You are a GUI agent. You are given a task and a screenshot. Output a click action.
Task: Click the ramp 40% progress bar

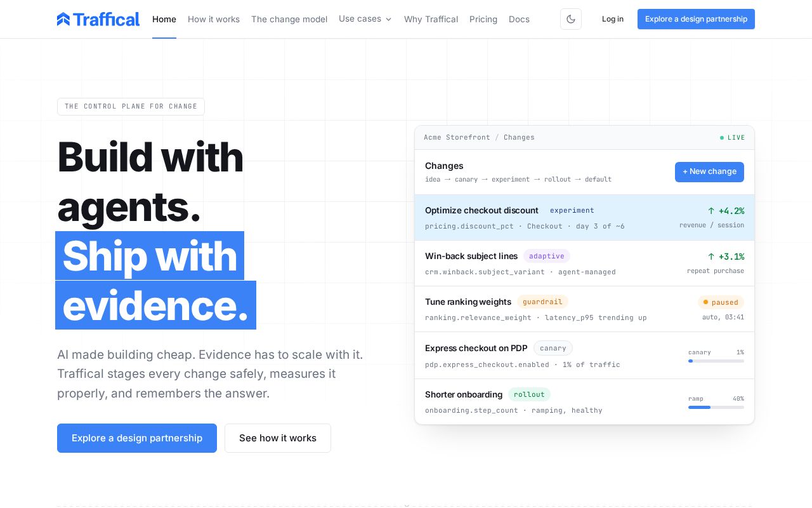point(716,407)
